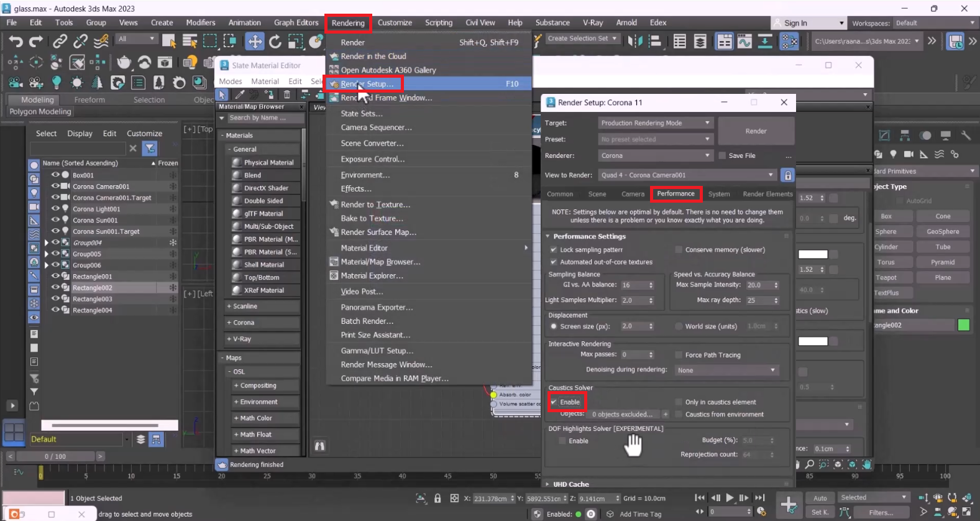Check the Force Path Tracing box
Viewport: 980px width, 521px height.
coord(679,355)
